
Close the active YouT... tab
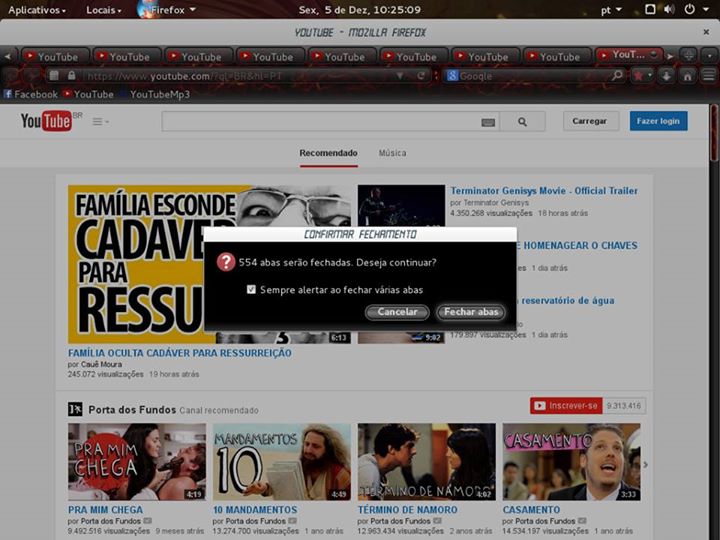coord(654,55)
